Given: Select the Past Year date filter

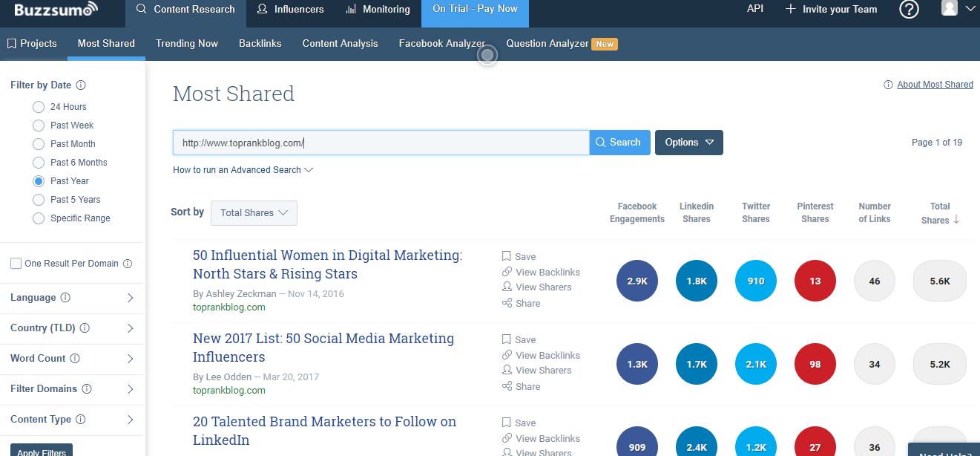Looking at the screenshot, I should (x=39, y=181).
